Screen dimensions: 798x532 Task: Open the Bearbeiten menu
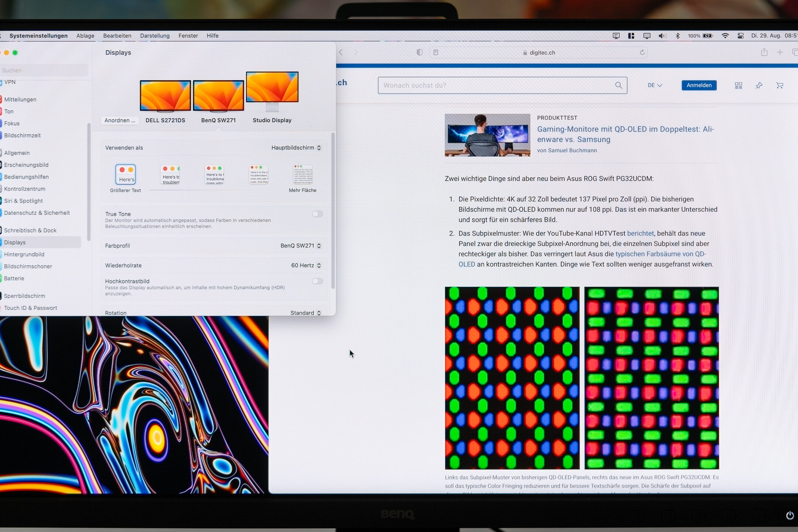[x=117, y=36]
